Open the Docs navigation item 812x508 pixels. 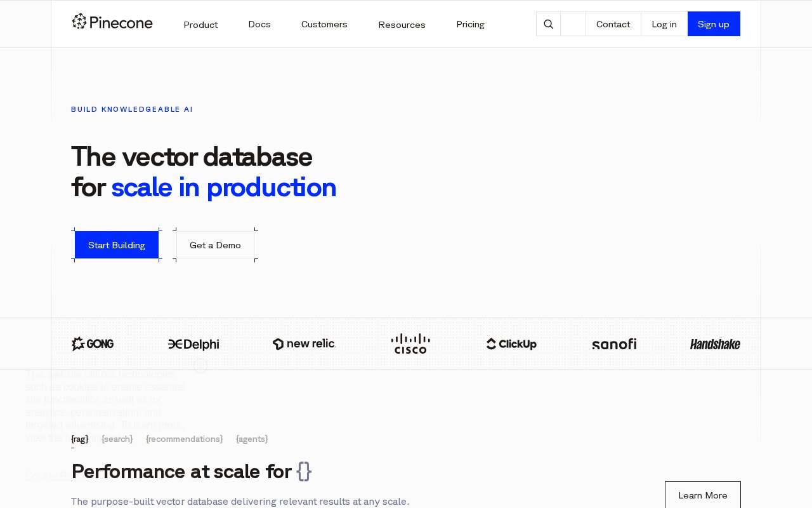pos(259,24)
